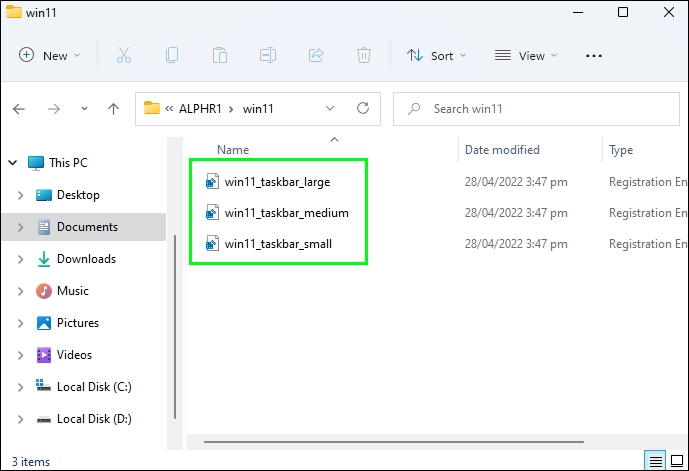Click the hidden path double-chevron in address bar
Screen dimensions: 689x471
pyautogui.click(x=169, y=109)
